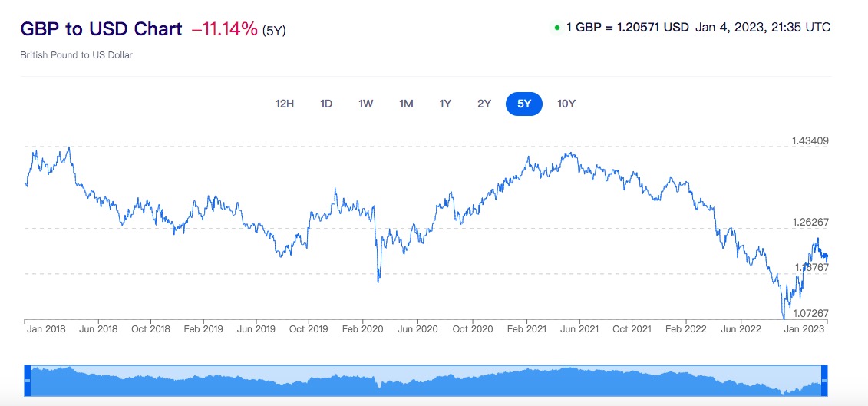Click the left handle of range navigator
The image size is (868, 406).
click(28, 381)
